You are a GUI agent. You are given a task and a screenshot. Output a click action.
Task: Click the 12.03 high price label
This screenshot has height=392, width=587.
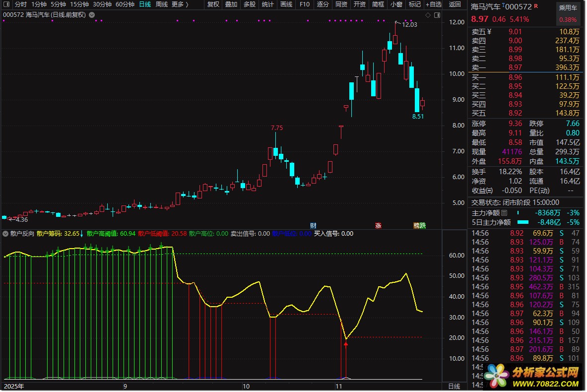pyautogui.click(x=409, y=25)
